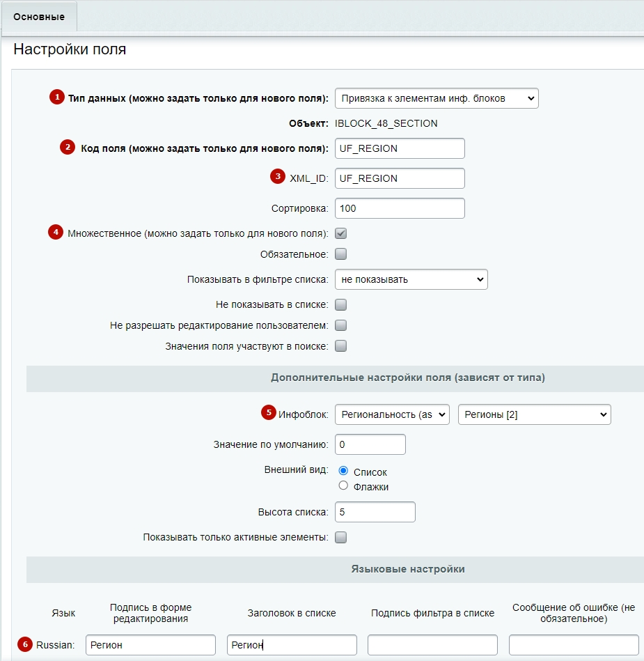The width and height of the screenshot is (644, 661).
Task: Focus the Высота списка input field
Action: coord(375,512)
